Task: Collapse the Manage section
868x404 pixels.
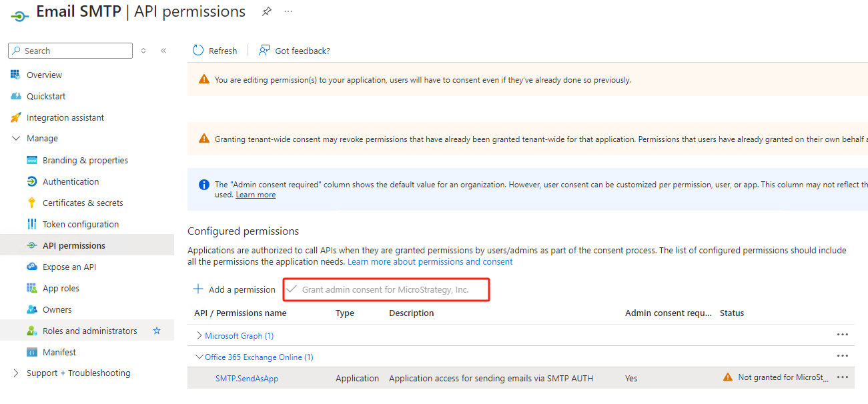Action: 17,138
